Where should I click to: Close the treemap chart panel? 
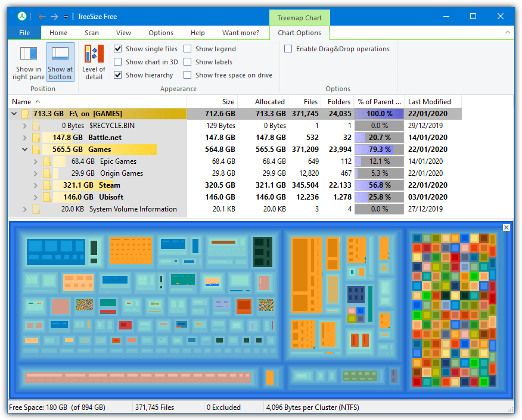pyautogui.click(x=506, y=227)
